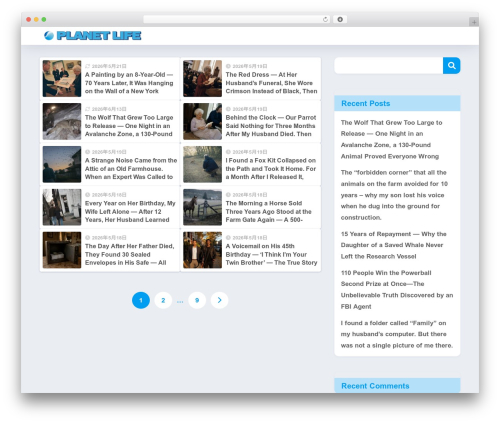Image resolution: width=500 pixels, height=423 pixels.
Task: Open 'Behind the Clock — Our Parrot' title
Action: tap(271, 126)
